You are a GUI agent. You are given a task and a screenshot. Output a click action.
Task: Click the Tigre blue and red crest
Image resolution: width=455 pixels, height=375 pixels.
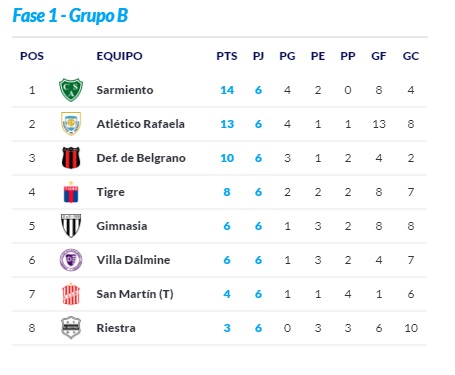coord(71,192)
